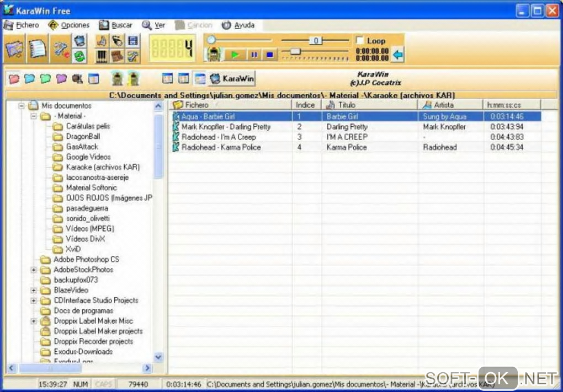The image size is (563, 392).
Task: Select the Radiohead - I'm A Creep file
Action: [x=219, y=137]
